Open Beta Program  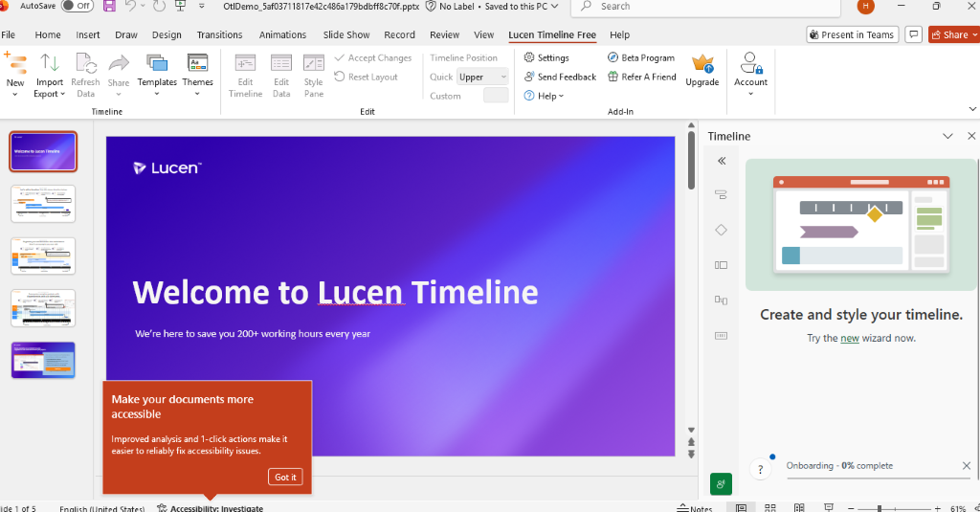pyautogui.click(x=641, y=57)
